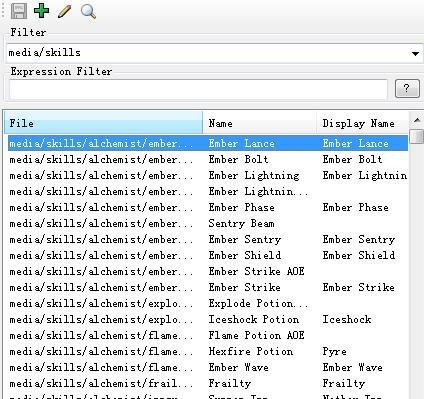Screen dimensions: 424x399
Task: Select the Ember Bolt name cell
Action: (238, 160)
